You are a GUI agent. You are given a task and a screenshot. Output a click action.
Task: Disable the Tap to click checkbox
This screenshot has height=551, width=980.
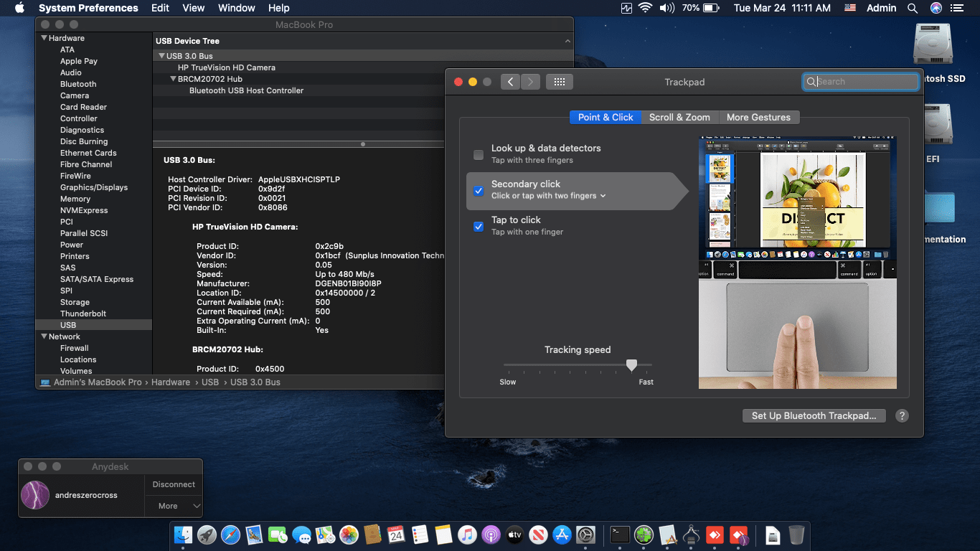[479, 227]
